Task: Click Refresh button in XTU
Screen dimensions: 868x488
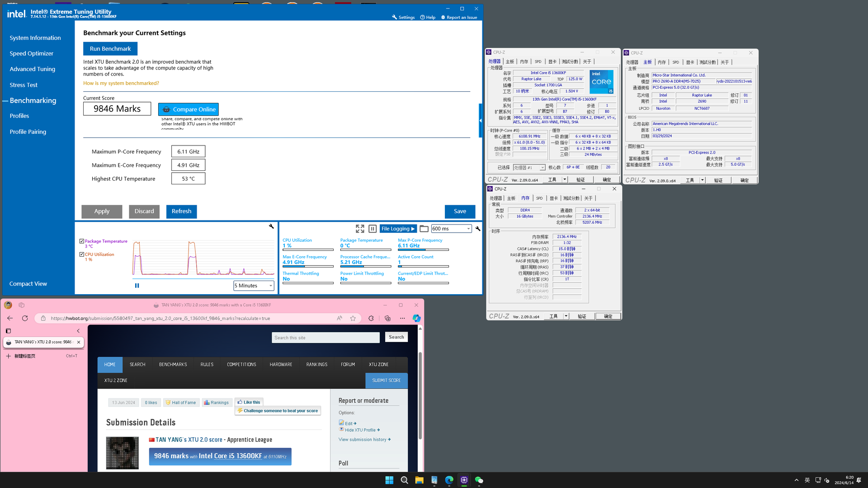Action: pyautogui.click(x=181, y=211)
